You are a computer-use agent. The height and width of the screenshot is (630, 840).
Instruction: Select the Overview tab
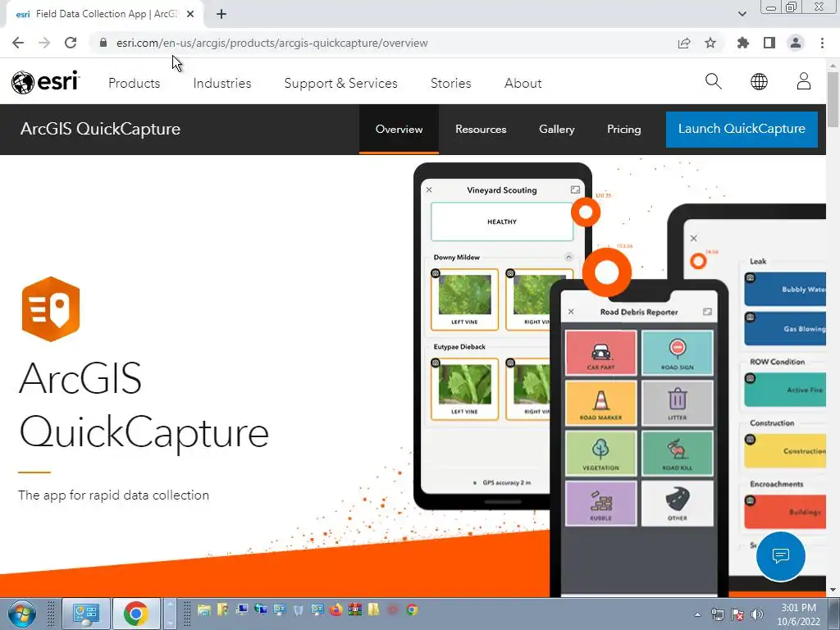[399, 129]
